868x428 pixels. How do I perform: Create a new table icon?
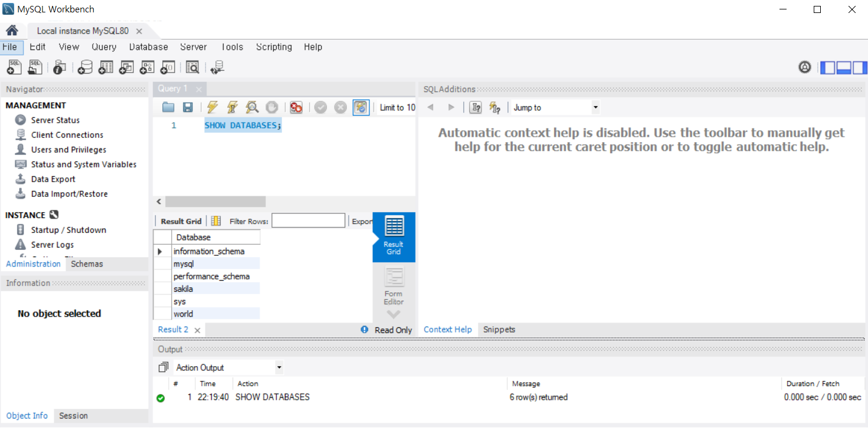tap(106, 67)
